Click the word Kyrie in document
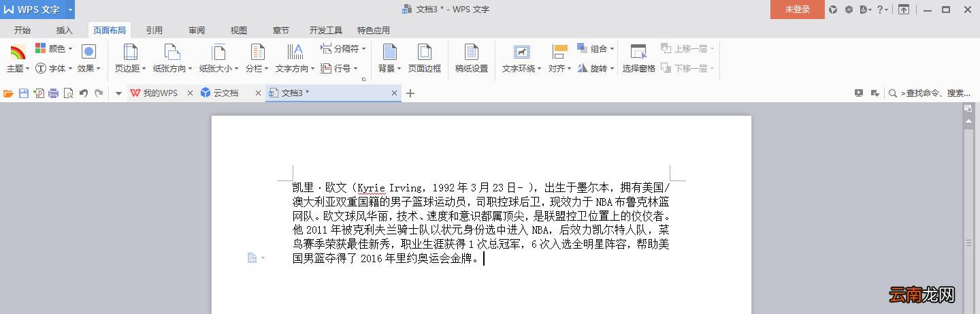 pos(371,187)
